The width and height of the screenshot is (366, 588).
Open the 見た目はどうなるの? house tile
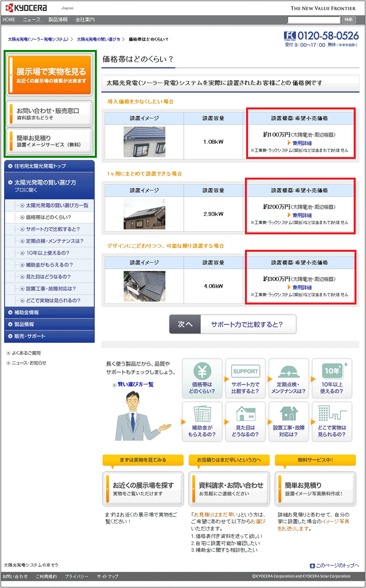click(245, 422)
